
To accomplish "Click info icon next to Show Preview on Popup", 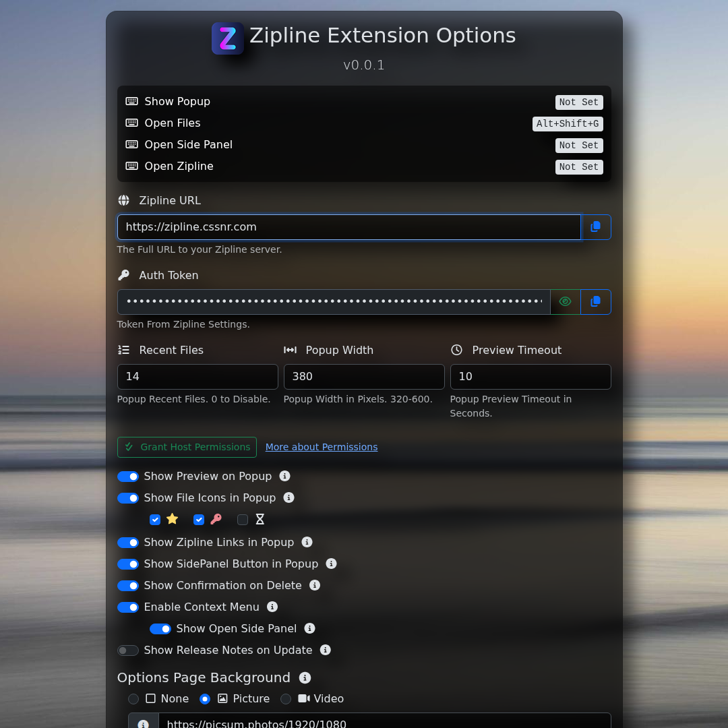I will (x=285, y=477).
